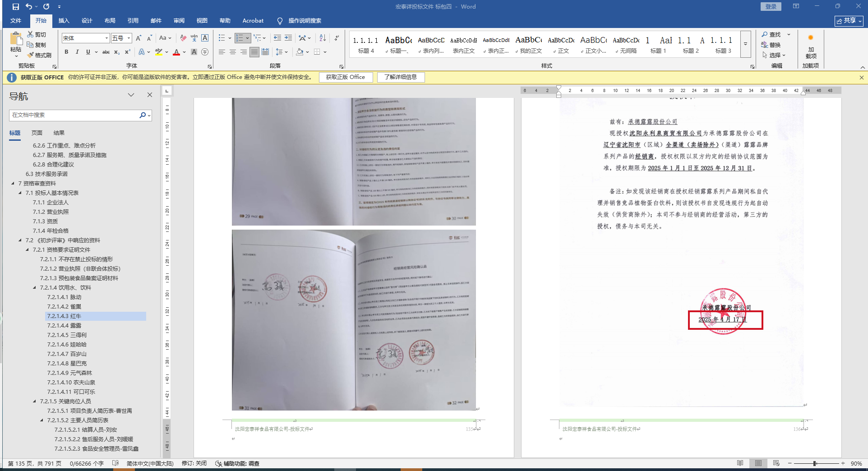Viewport: 868px width, 471px height.
Task: Apply the red font color
Action: point(176,52)
